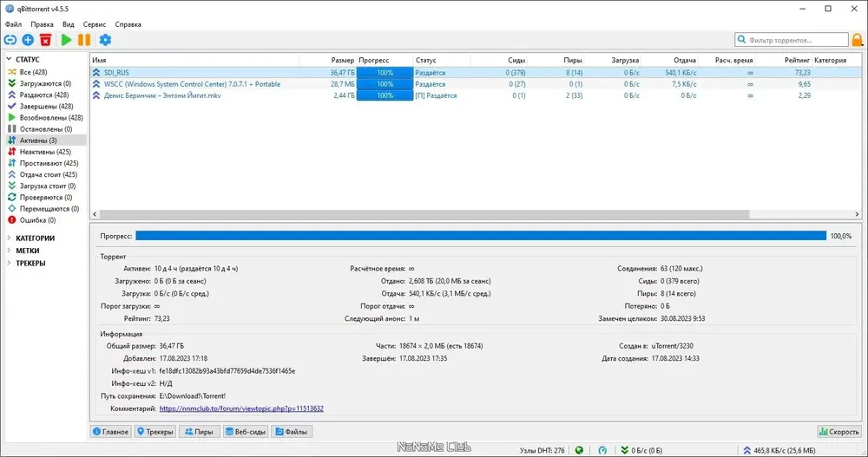Sort by the Рейтинг column header

(x=784, y=60)
